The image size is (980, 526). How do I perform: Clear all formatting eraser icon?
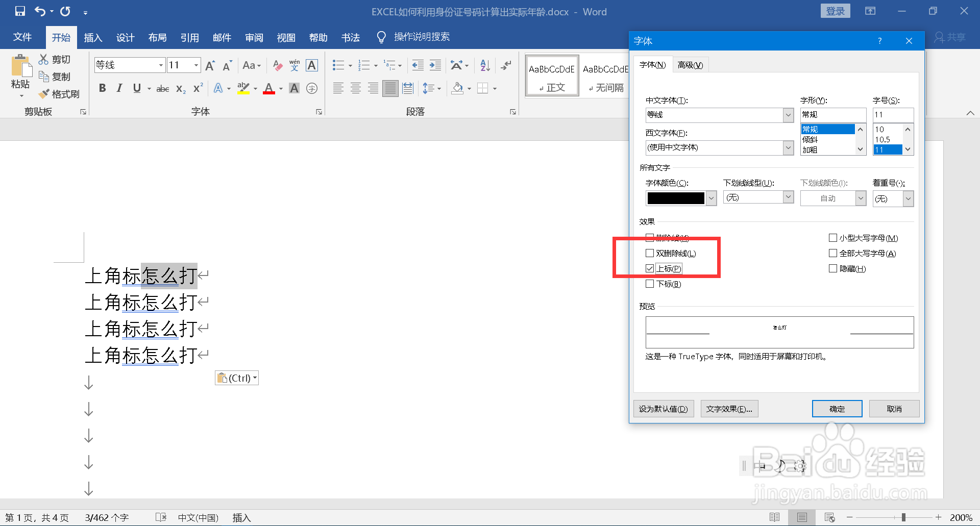(278, 65)
